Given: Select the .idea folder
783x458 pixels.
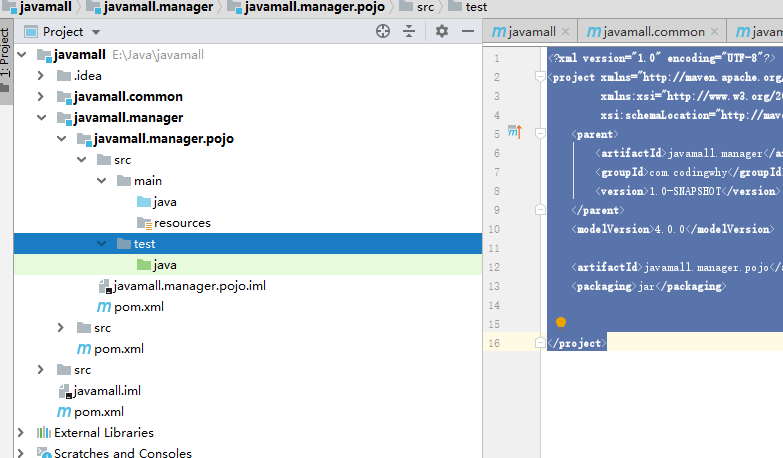Looking at the screenshot, I should coord(79,75).
